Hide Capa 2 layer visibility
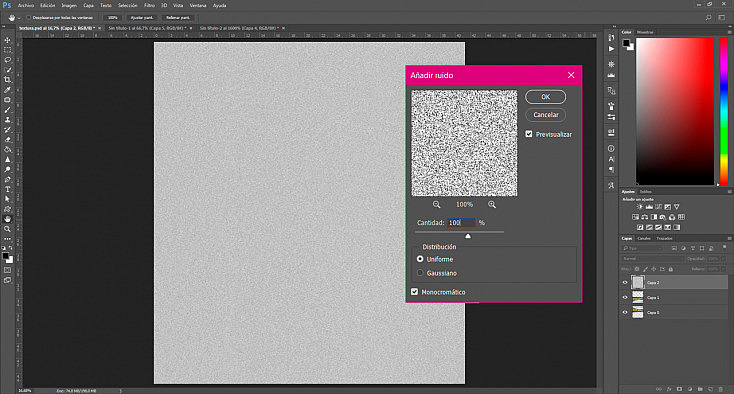 pos(625,283)
